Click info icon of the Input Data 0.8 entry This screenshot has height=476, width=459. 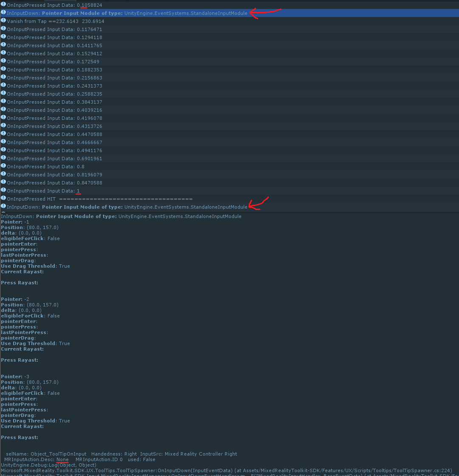point(3,166)
